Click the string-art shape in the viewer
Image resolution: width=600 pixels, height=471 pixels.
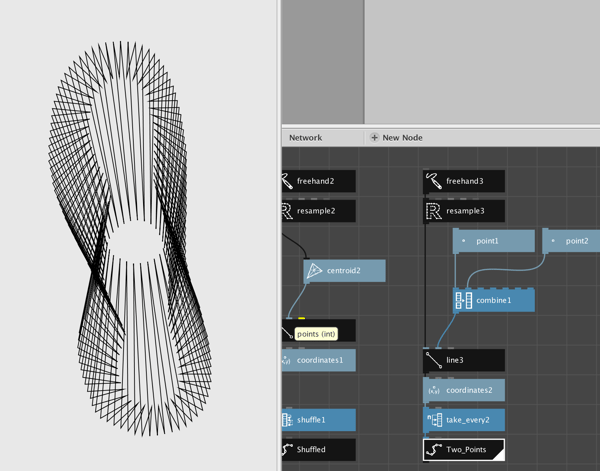[x=130, y=239]
